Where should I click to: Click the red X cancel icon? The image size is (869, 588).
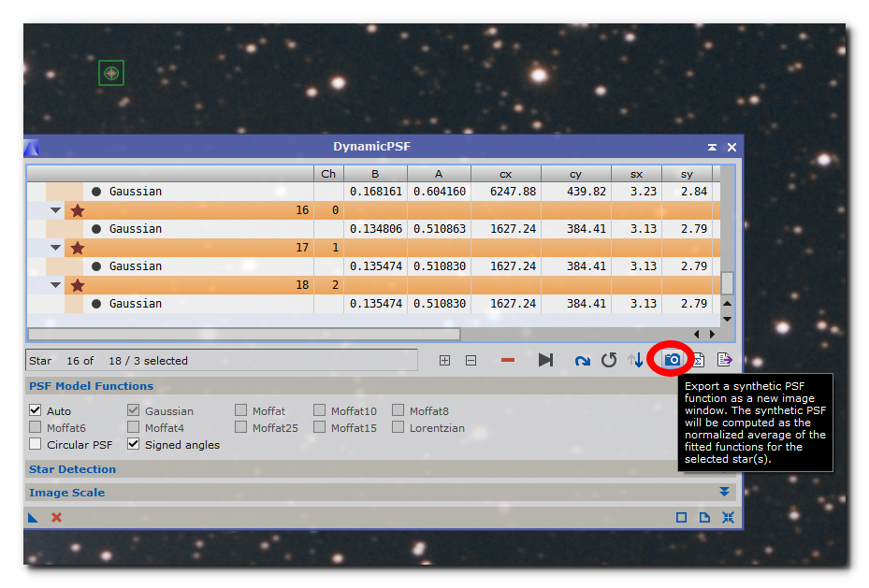click(56, 518)
